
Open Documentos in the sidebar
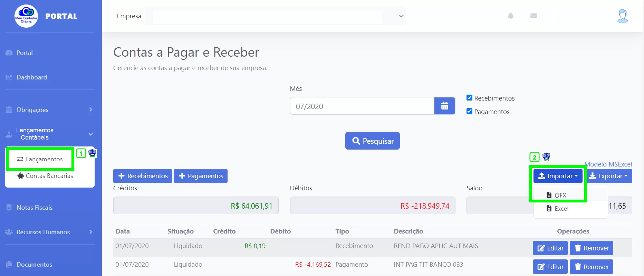point(34,265)
